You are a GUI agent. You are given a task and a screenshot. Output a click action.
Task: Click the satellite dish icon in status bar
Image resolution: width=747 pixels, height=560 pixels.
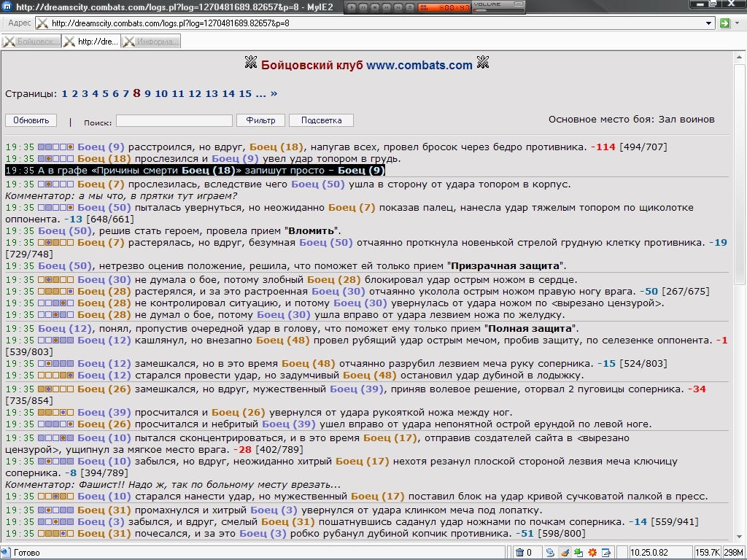(x=550, y=553)
